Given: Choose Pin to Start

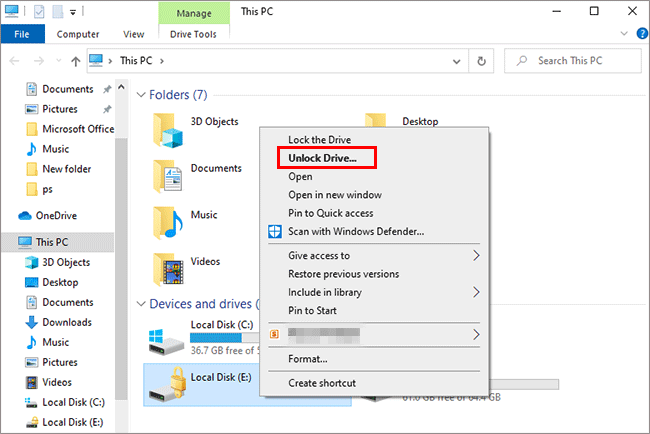Looking at the screenshot, I should (313, 310).
